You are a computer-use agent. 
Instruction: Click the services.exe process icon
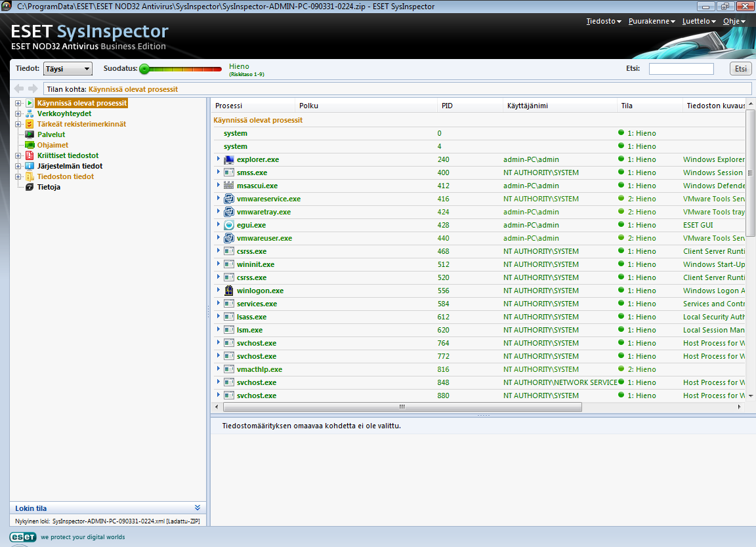tap(229, 304)
